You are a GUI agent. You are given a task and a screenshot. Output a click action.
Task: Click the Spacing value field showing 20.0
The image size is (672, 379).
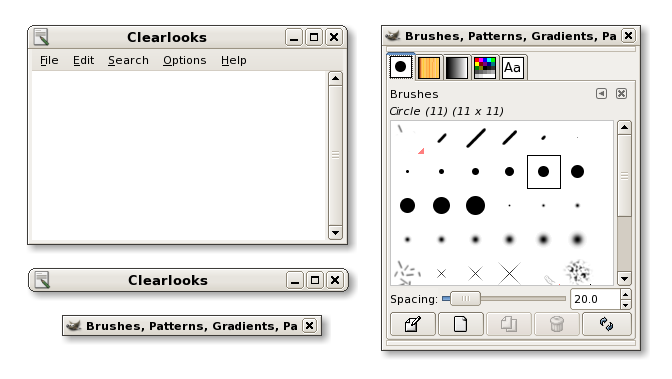pos(595,299)
